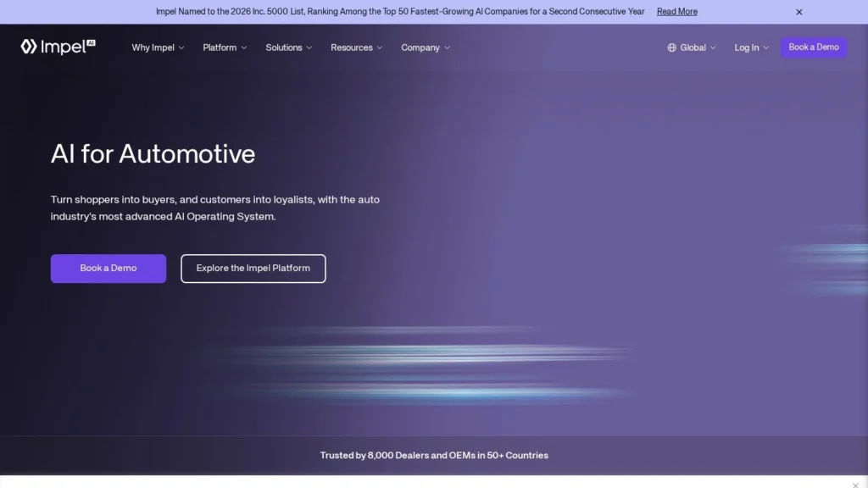The image size is (868, 488).
Task: Click the 'Turn shoppers into buyers' paragraph
Action: point(214,208)
